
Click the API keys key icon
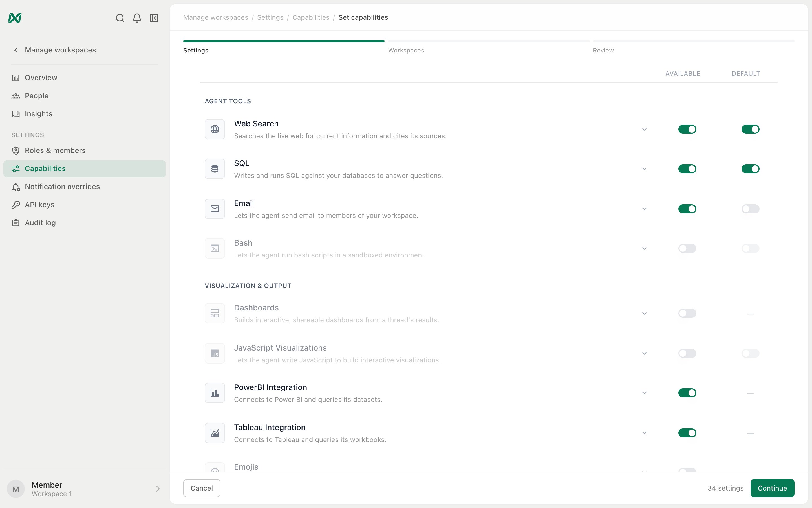tap(16, 205)
